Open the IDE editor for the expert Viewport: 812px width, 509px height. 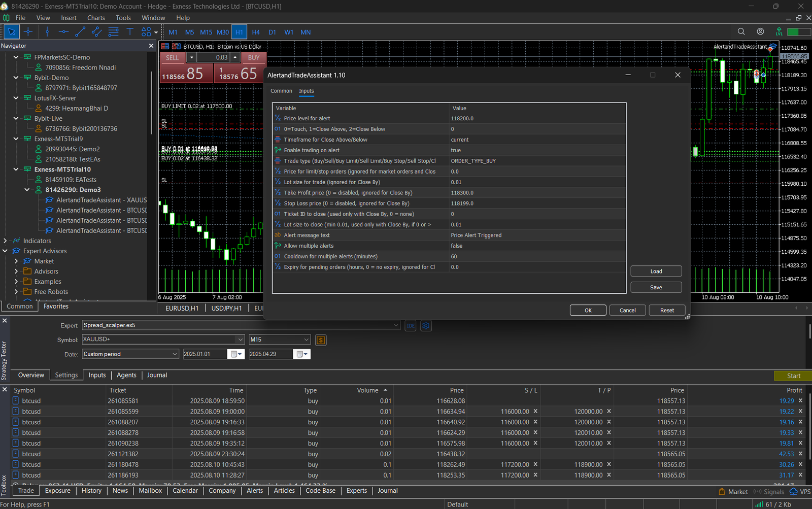click(x=411, y=326)
